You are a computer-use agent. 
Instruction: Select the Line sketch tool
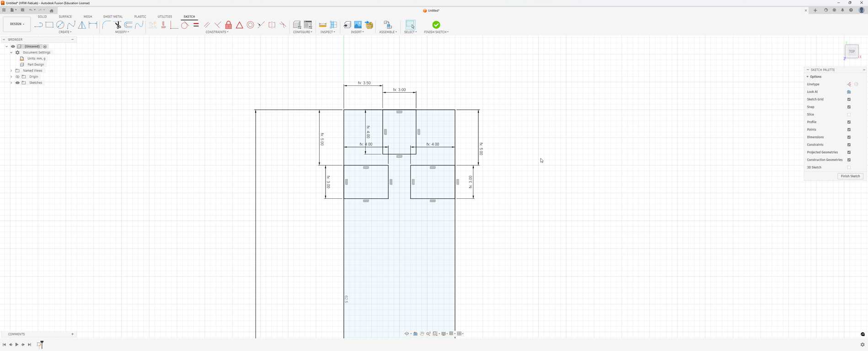pos(38,25)
